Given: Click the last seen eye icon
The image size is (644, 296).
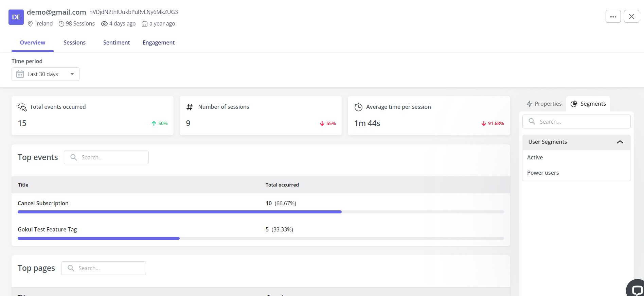Looking at the screenshot, I should click(104, 24).
